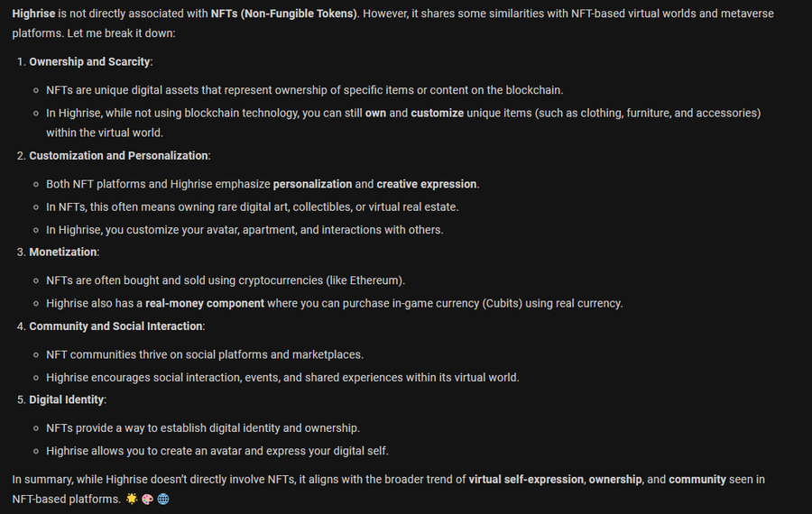
Task: Click the bold "NFTs (Non-Fungible Tokens)" text
Action: [284, 15]
